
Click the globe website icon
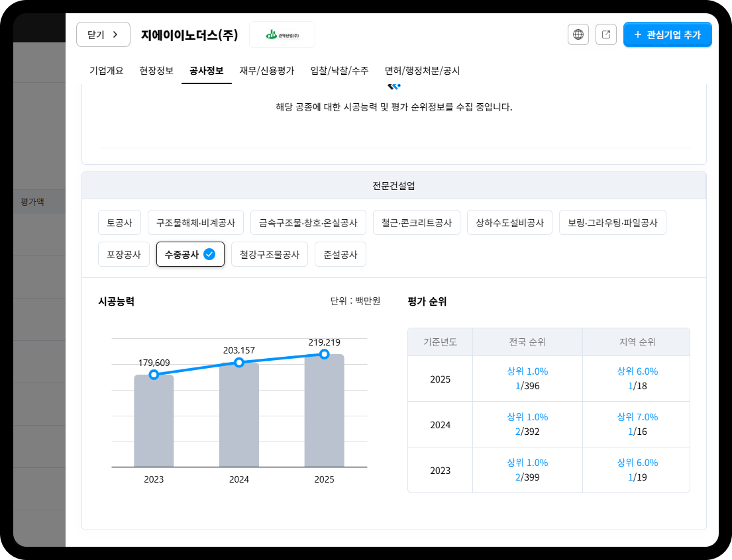pyautogui.click(x=578, y=34)
